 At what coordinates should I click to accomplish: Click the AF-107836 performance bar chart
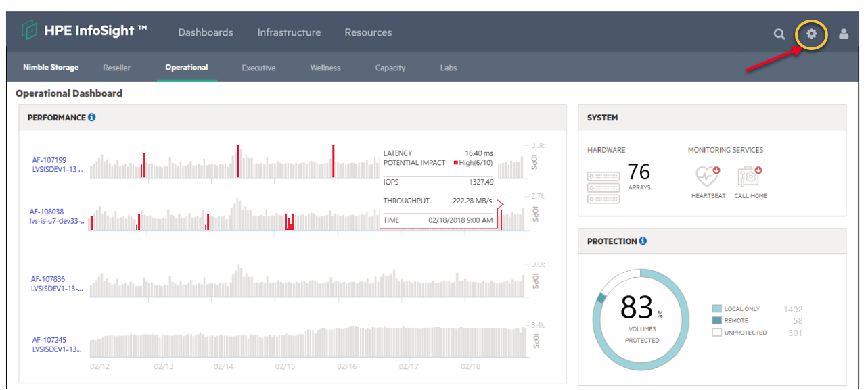[x=308, y=281]
